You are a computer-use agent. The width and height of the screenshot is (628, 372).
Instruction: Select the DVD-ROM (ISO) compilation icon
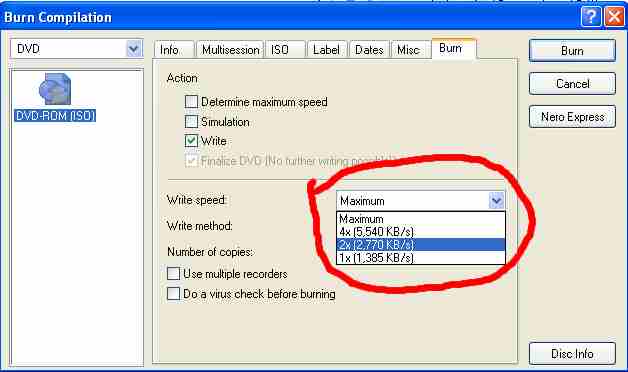pos(55,89)
